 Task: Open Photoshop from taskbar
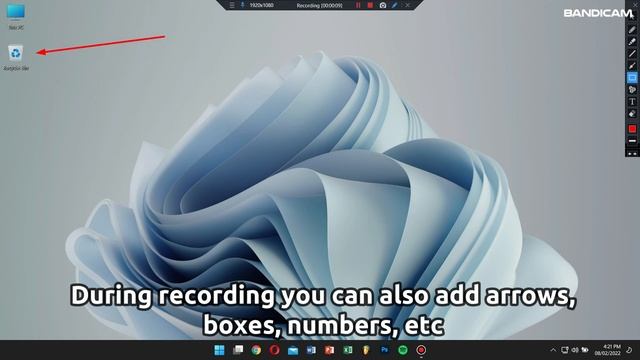coord(384,350)
